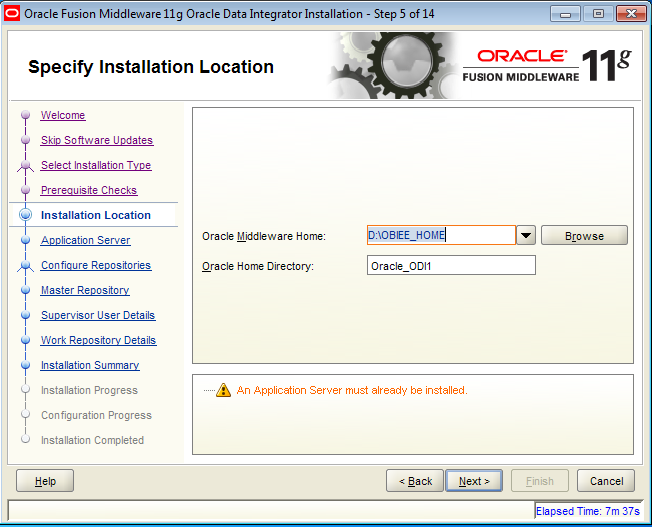
Task: Return to Prerequisite Checks step
Action: point(89,190)
